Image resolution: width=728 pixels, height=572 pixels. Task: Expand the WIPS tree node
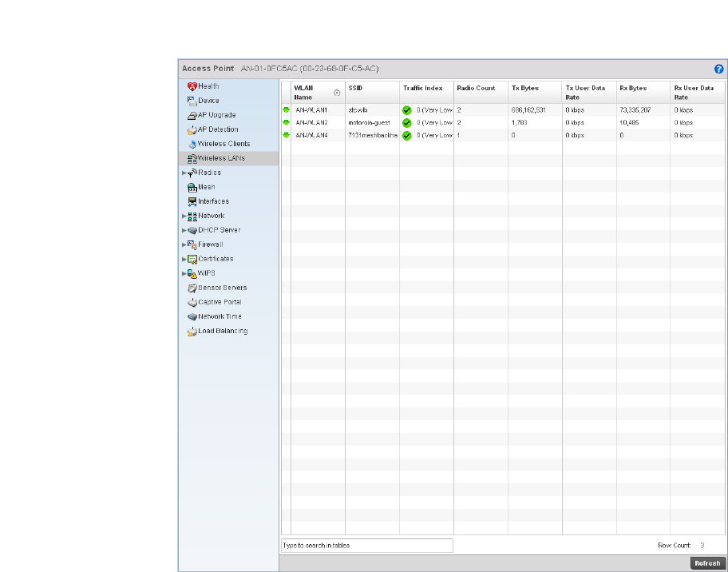(184, 274)
